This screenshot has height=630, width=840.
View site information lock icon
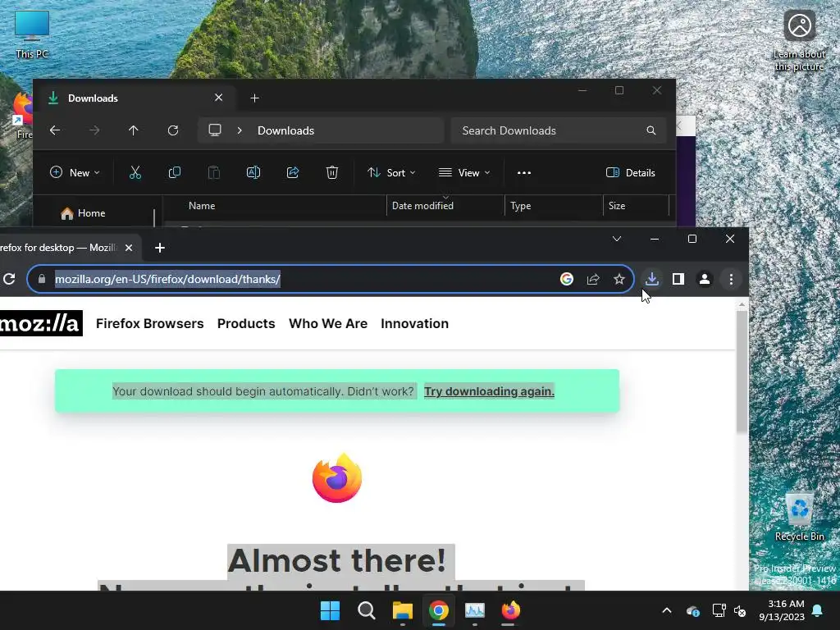click(x=42, y=279)
